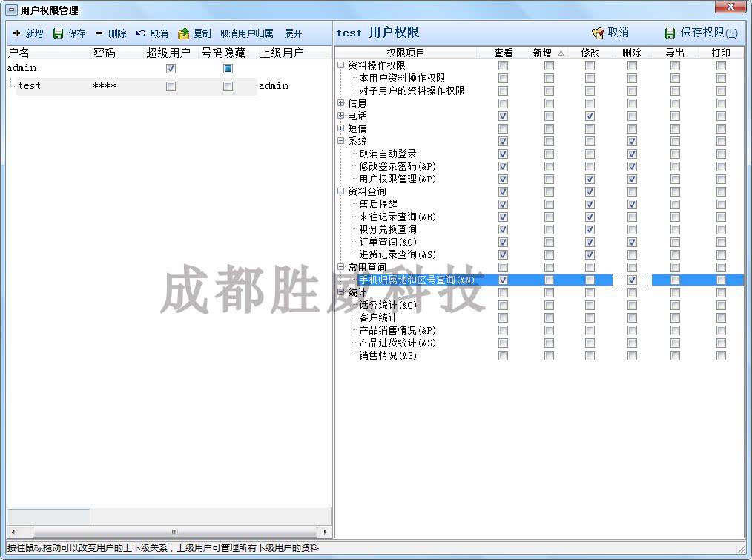Viewport: 752px width, 560px height.
Task: Click the 删除 minus icon
Action: (99, 33)
